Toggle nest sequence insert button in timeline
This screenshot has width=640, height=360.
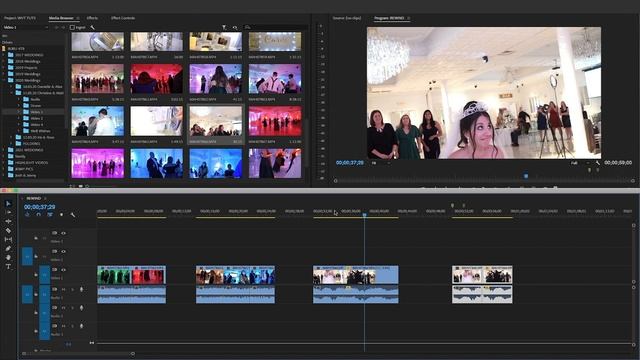[27, 215]
